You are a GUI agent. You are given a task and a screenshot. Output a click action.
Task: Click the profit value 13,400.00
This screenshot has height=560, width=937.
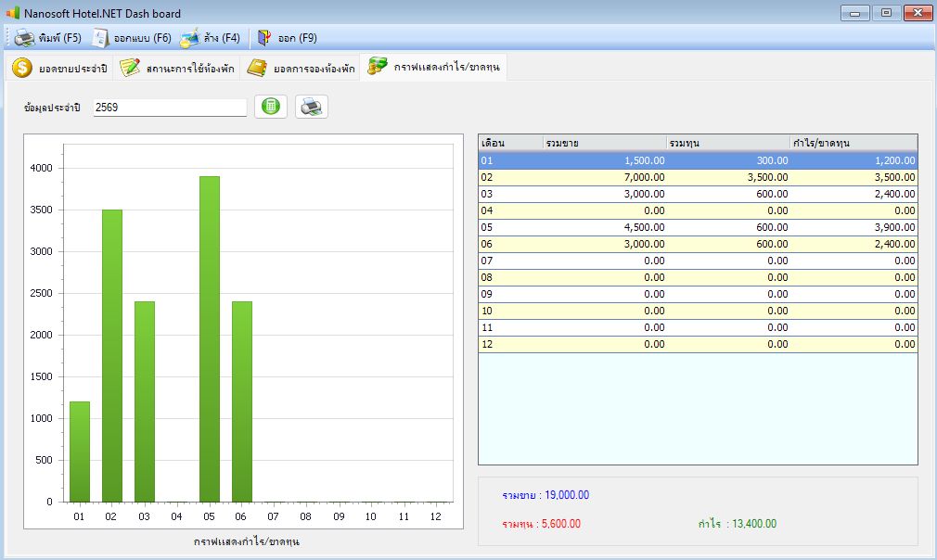(754, 524)
